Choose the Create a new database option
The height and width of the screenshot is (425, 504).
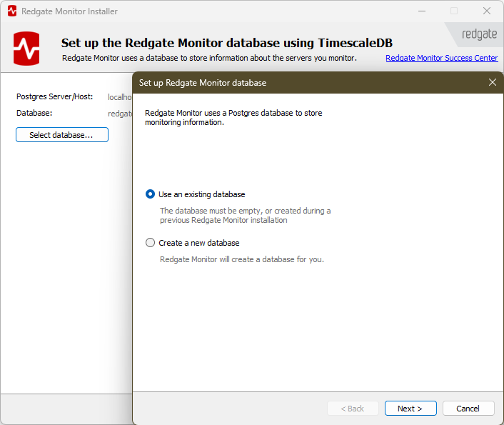coord(150,243)
